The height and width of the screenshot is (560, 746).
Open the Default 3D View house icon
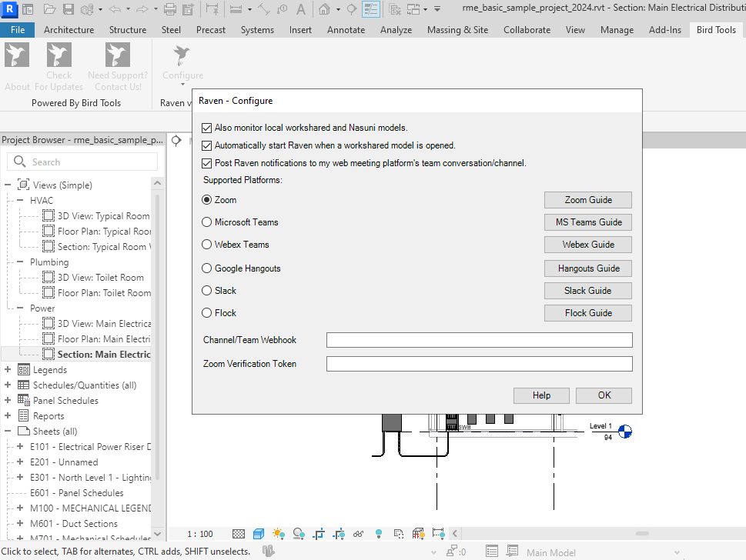coord(324,9)
